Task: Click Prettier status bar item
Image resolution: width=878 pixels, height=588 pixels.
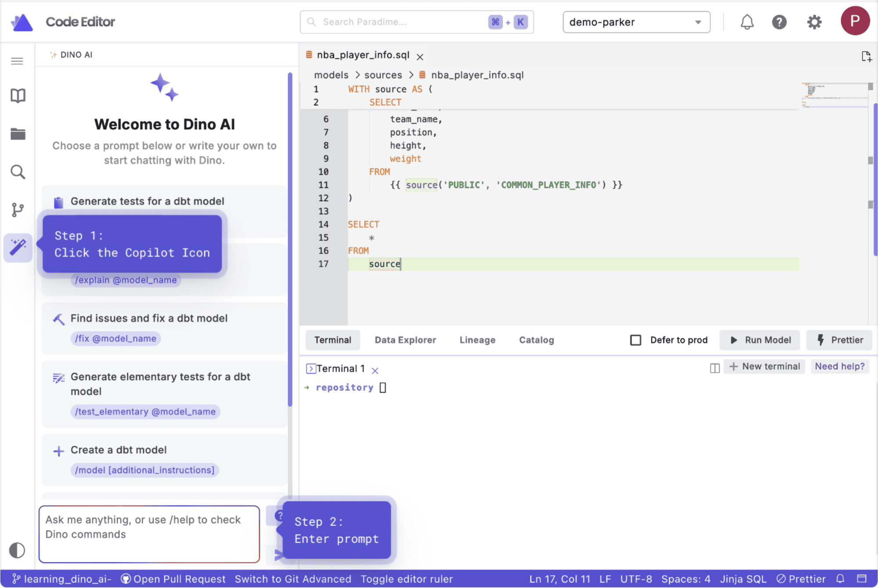Action: click(x=801, y=579)
